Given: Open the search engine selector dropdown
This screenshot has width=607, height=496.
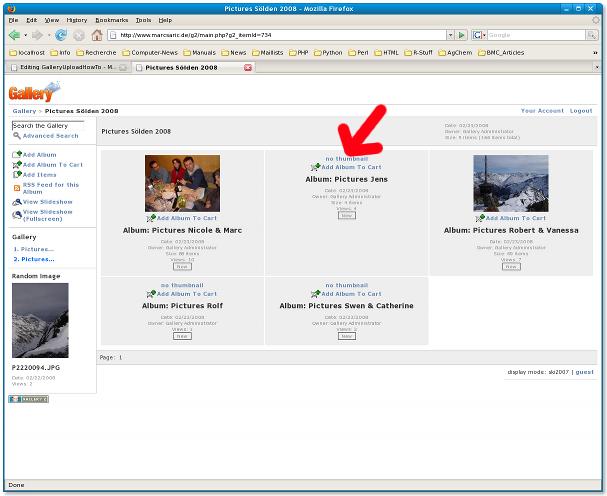Looking at the screenshot, I should click(480, 35).
